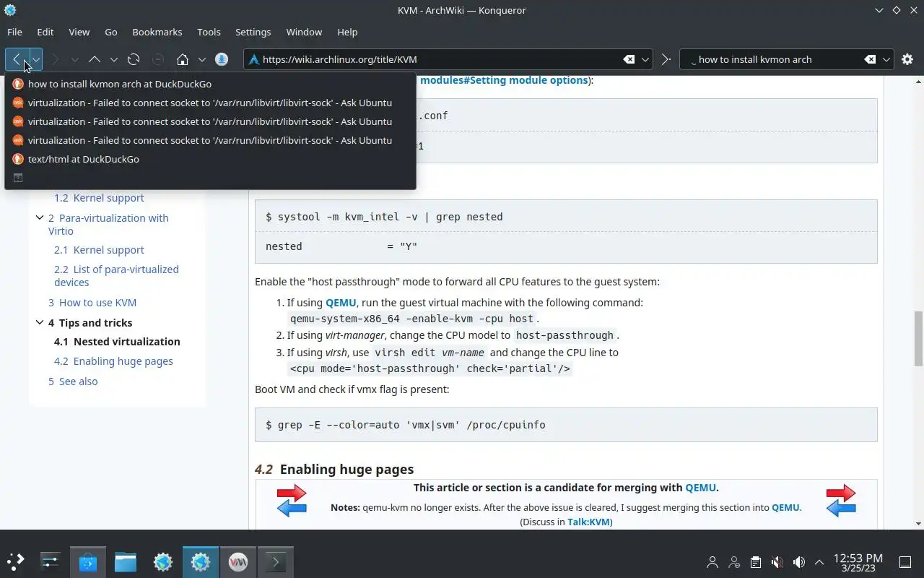Select 'how to install kvmon arch' history entry
Image resolution: width=924 pixels, height=578 pixels.
pos(210,84)
